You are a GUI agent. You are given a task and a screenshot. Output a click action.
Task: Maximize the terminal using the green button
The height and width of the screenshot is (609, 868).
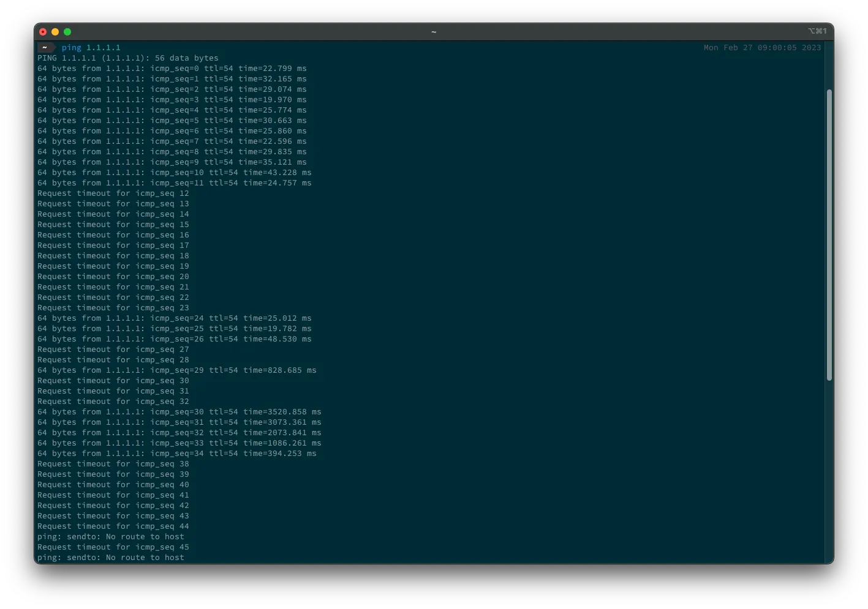pos(67,32)
